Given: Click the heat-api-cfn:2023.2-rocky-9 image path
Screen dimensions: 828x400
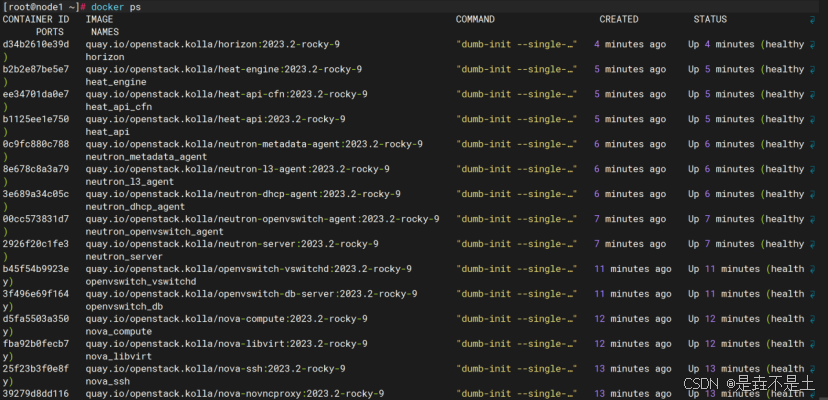Looking at the screenshot, I should (x=227, y=94).
